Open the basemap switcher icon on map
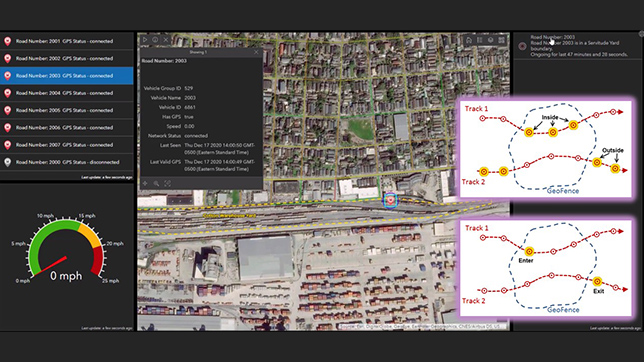This screenshot has height=362, width=644. pos(490,40)
